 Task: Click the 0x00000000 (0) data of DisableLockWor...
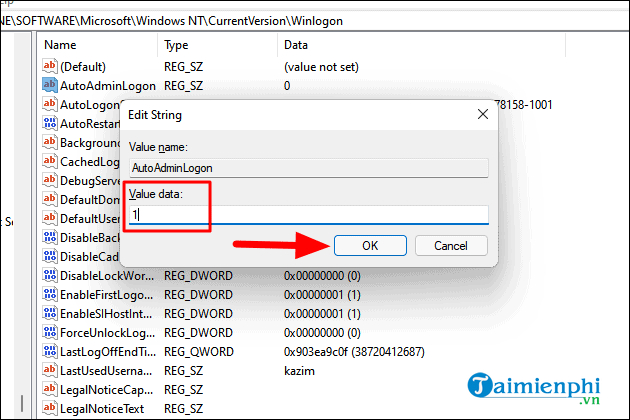(322, 276)
